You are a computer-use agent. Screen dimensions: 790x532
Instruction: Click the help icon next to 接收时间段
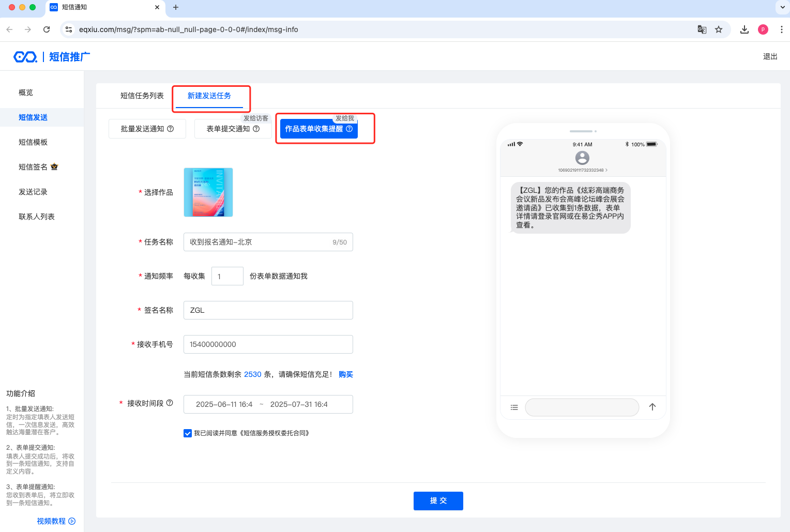[170, 403]
